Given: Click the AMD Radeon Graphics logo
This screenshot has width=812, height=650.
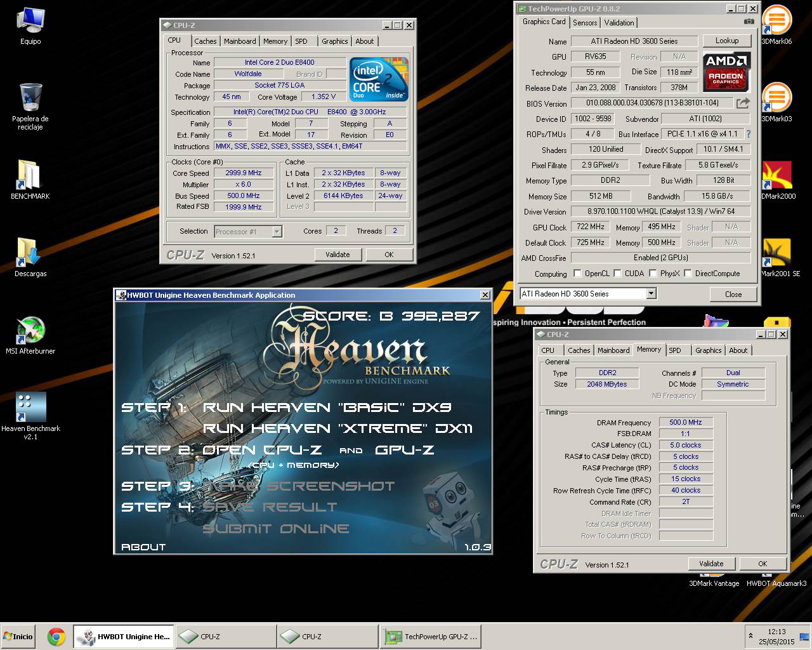Looking at the screenshot, I should coord(726,72).
